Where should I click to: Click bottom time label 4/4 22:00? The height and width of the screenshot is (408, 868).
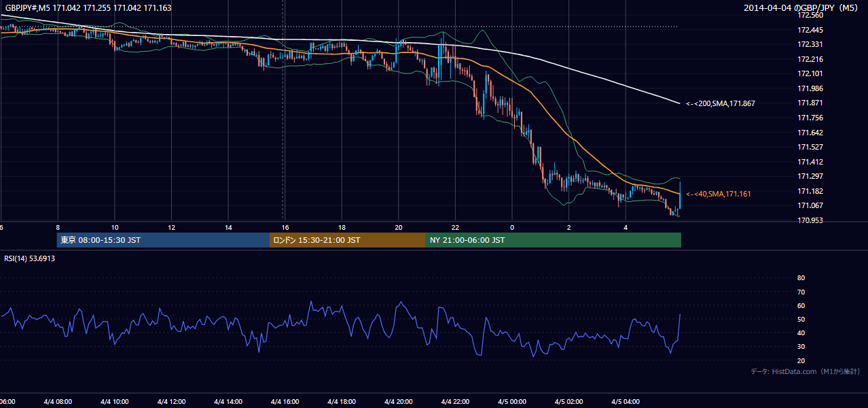point(456,402)
